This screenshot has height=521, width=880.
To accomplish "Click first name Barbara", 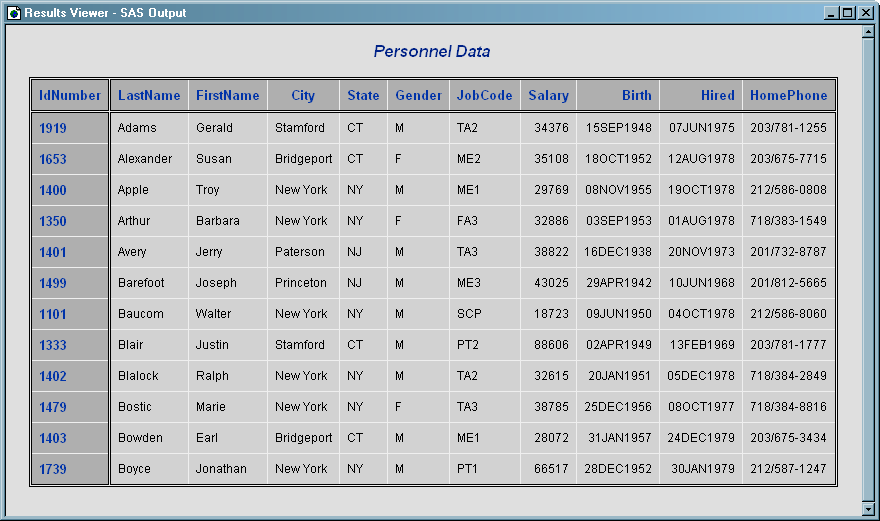I will [217, 221].
